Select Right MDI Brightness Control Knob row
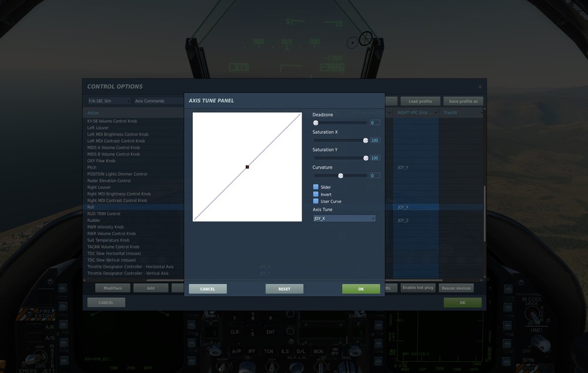This screenshot has width=588, height=373. [133, 194]
